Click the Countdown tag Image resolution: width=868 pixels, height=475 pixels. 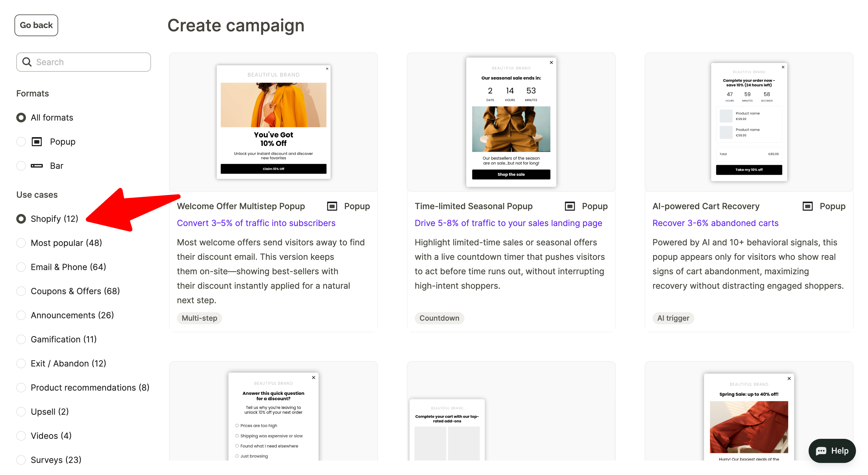point(439,318)
